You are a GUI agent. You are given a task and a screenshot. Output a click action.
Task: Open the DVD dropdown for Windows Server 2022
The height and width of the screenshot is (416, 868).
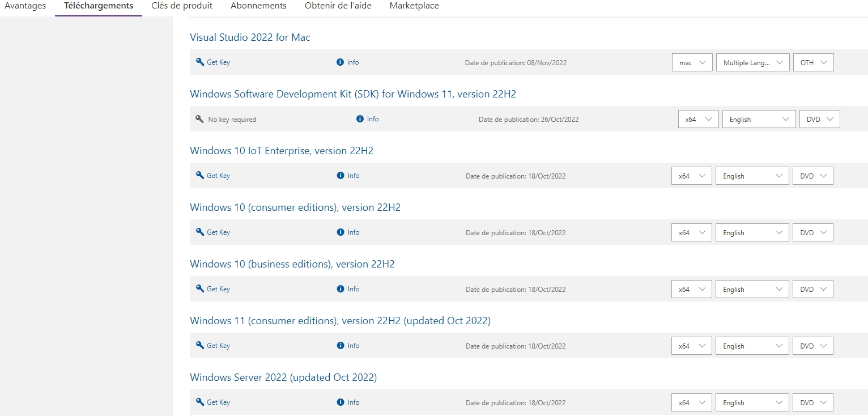tap(813, 402)
